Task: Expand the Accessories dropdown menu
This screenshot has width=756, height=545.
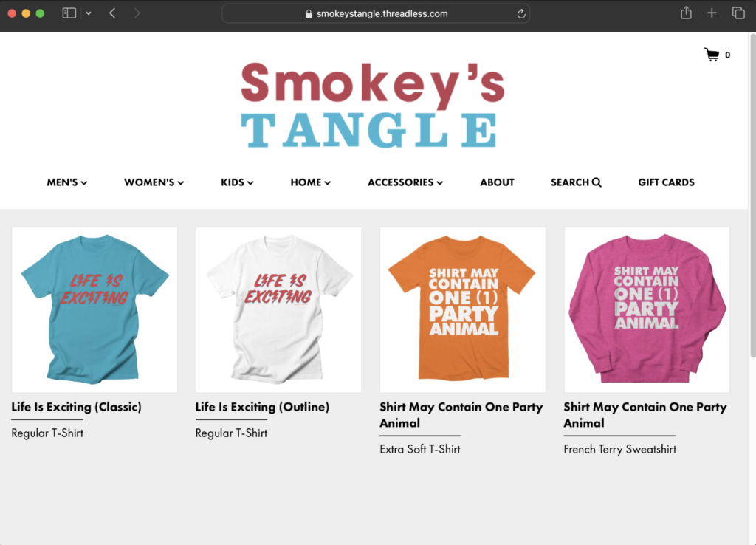Action: pos(405,182)
